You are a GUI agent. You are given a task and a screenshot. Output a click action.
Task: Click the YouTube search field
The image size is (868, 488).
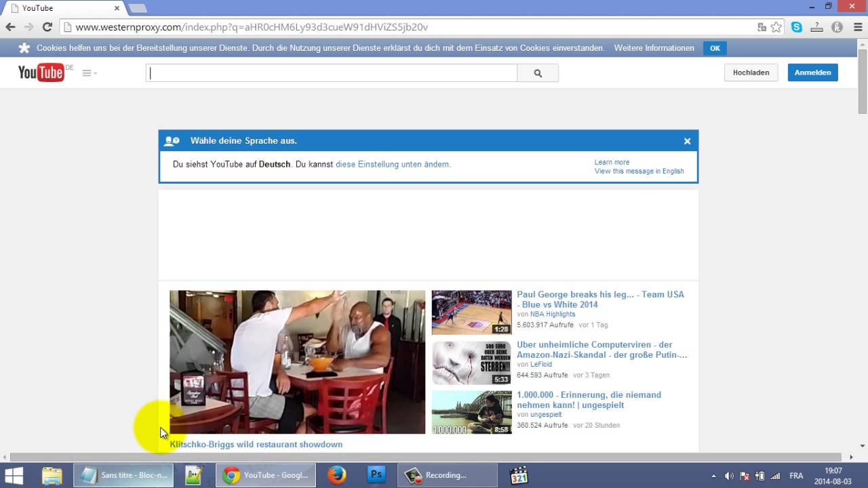pos(332,73)
